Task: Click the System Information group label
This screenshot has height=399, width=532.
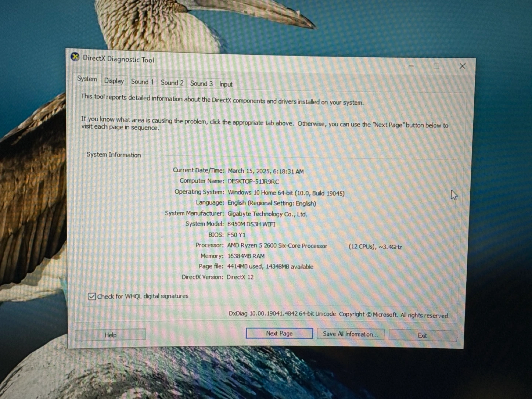Action: [x=113, y=155]
